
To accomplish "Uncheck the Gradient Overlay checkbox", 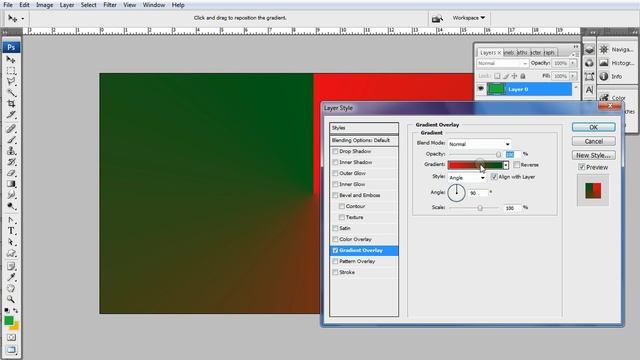I will click(x=335, y=251).
